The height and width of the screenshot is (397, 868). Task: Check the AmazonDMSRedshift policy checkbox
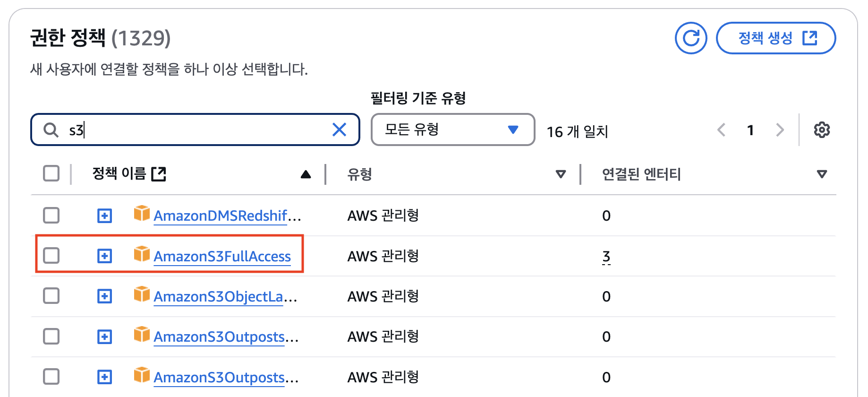(51, 216)
